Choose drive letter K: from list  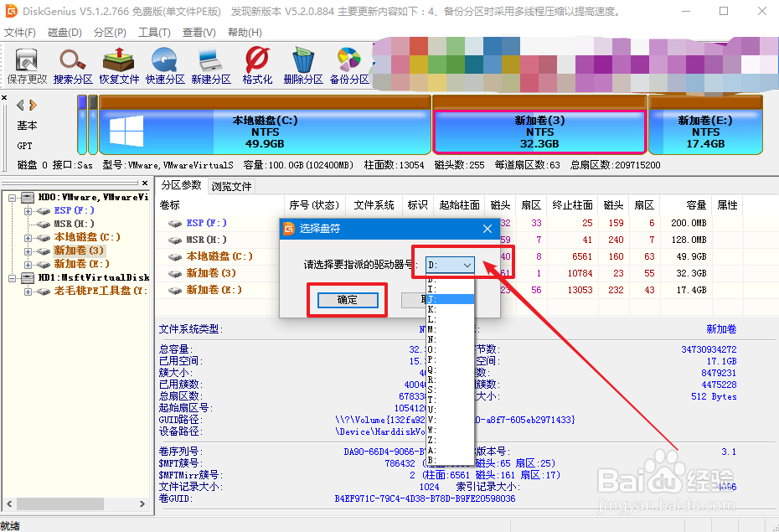pos(450,309)
